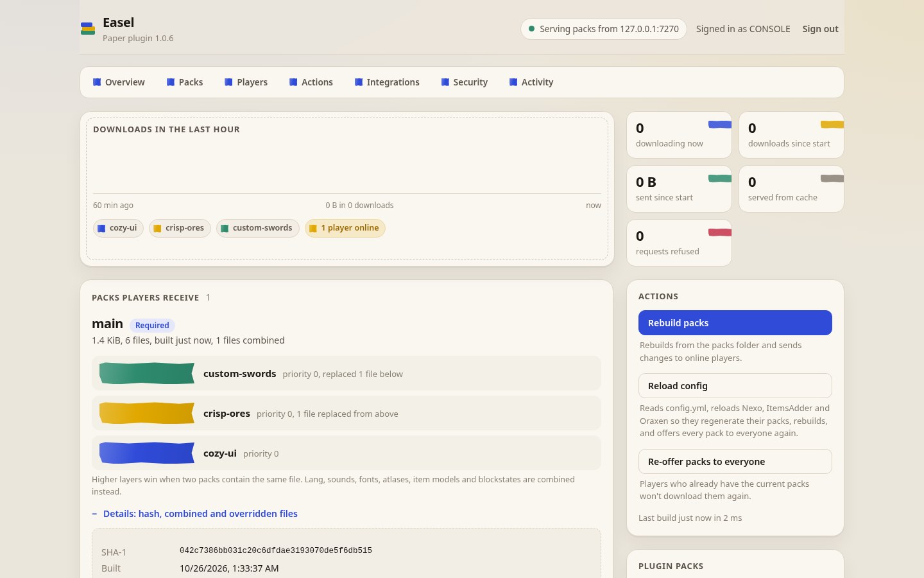Click the Integrations tab's blue icon
Image resolution: width=924 pixels, height=578 pixels.
point(359,82)
